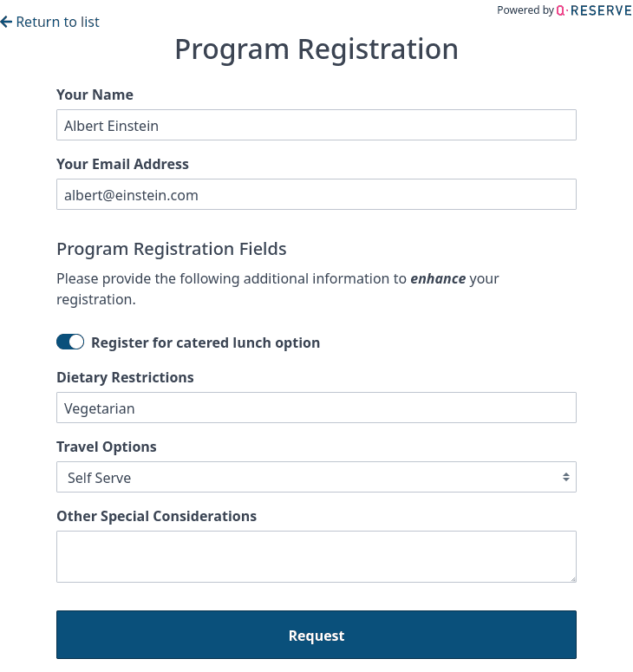Click the 'Self Serve' selected value
Image resolution: width=633 pixels, height=672 pixels.
[100, 478]
